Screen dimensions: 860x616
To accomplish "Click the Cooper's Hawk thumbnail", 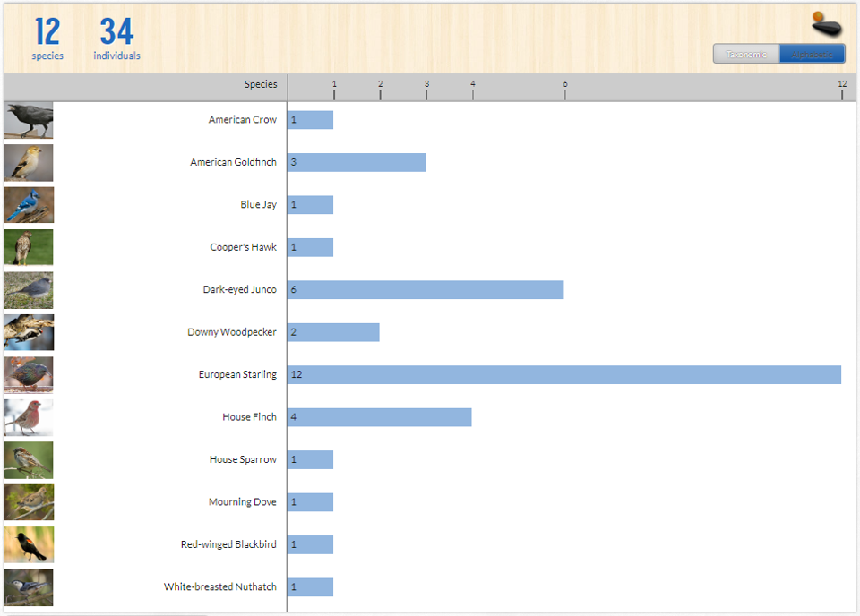I will point(29,248).
